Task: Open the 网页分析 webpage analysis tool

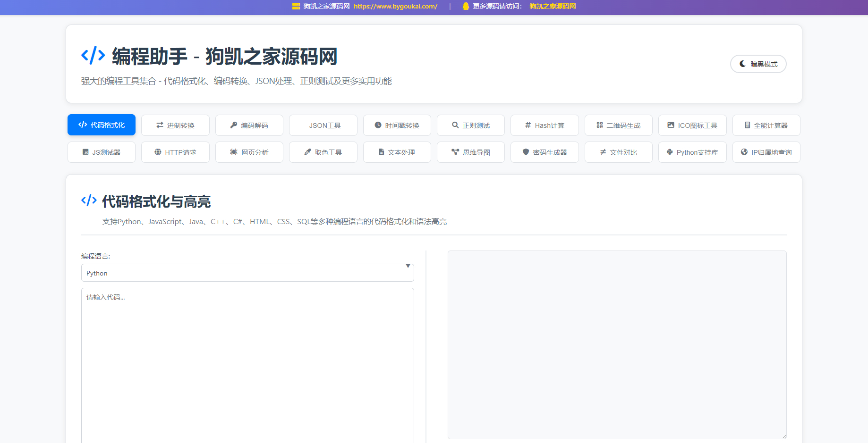Action: click(x=249, y=152)
